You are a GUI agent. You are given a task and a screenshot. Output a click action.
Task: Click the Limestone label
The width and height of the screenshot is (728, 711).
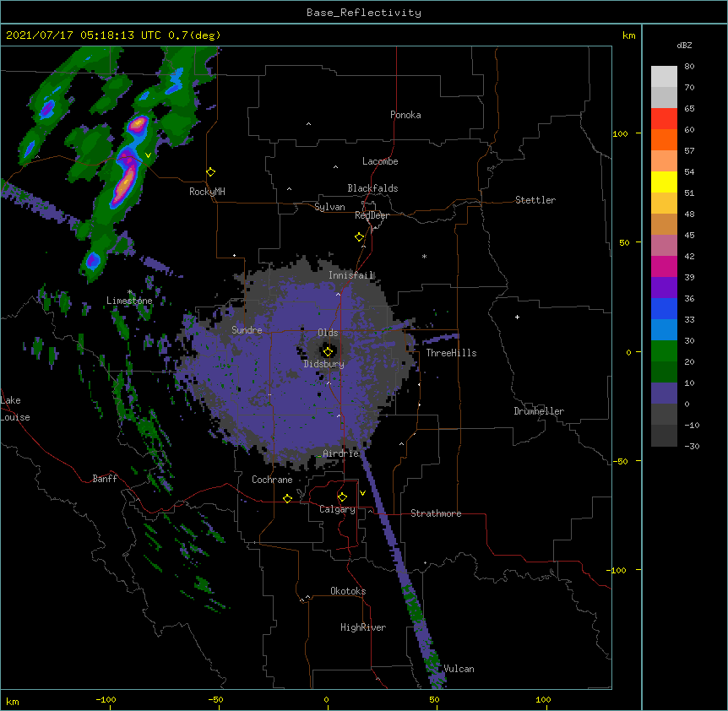tap(129, 301)
